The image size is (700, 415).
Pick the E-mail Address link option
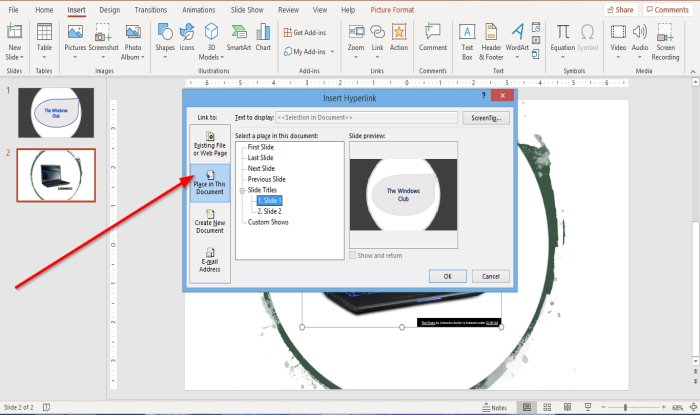[210, 261]
